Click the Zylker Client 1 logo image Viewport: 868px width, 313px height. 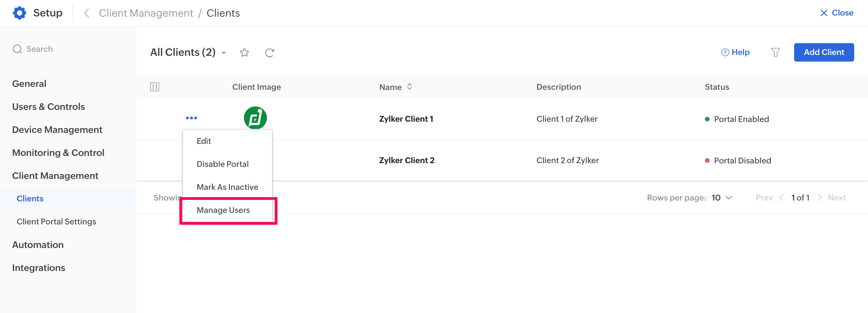pyautogui.click(x=255, y=118)
